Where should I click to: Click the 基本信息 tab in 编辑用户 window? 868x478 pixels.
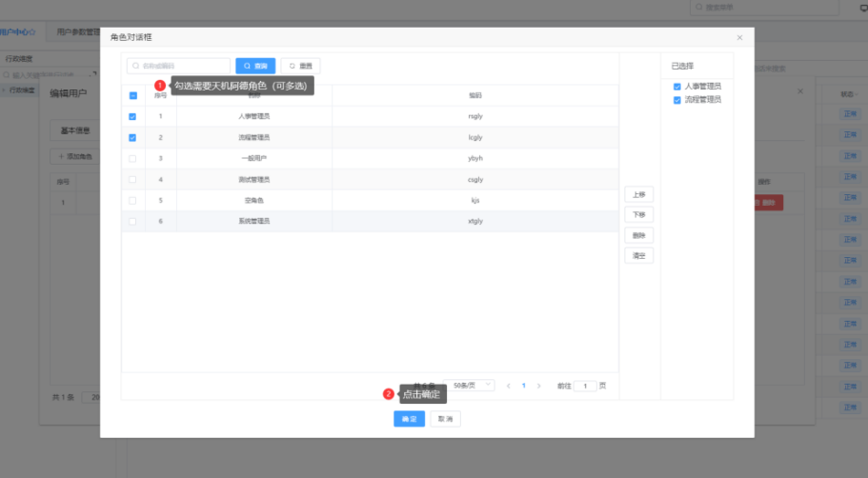point(74,130)
